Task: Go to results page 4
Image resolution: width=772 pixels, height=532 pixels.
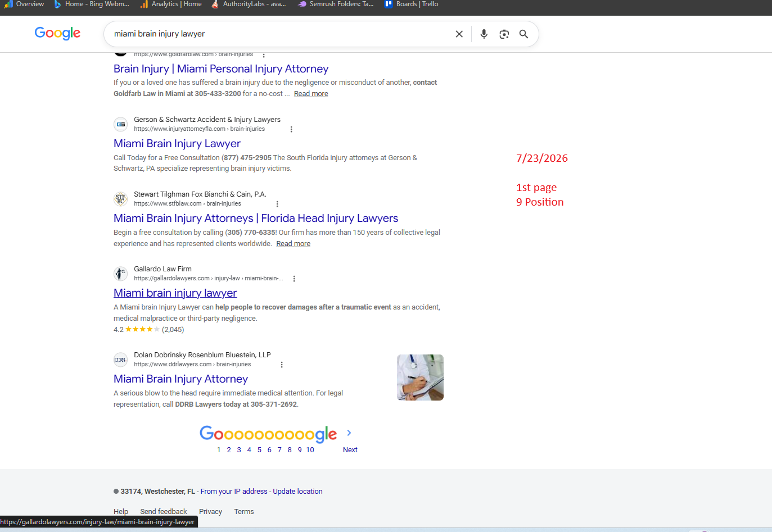Action: click(249, 450)
